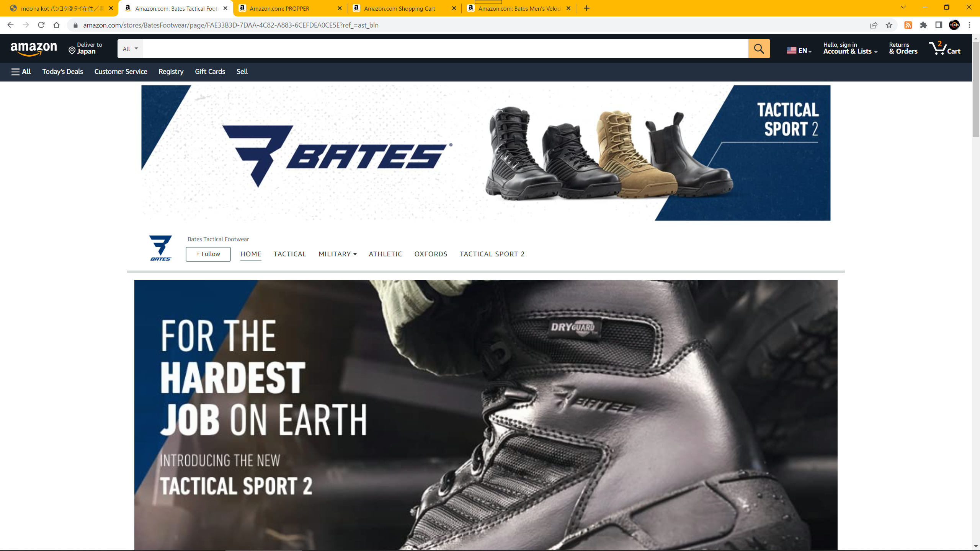Close the Amazon.com: PROPPER tab
The height and width of the screenshot is (551, 980).
click(x=340, y=8)
